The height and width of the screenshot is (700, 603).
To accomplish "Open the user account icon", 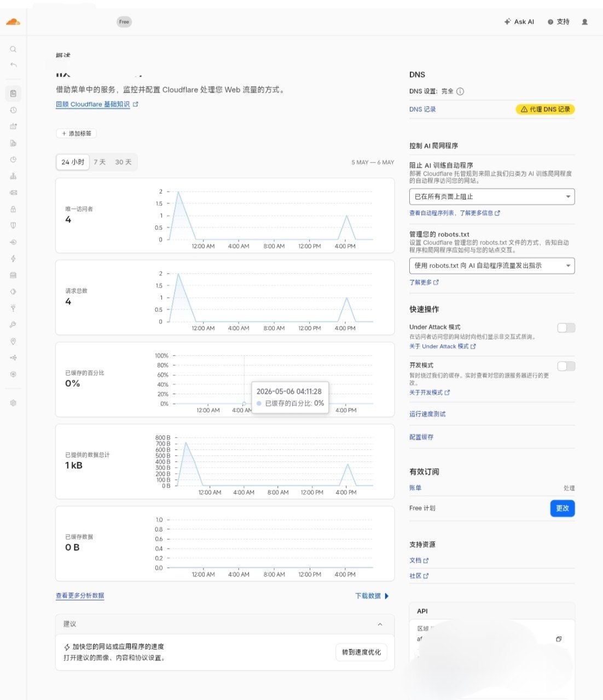I will click(584, 22).
